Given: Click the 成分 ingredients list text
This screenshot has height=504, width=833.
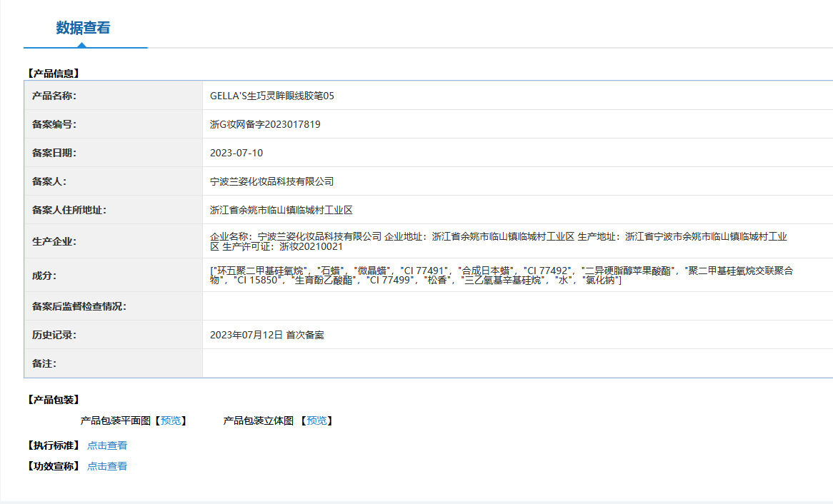Looking at the screenshot, I should point(501,275).
